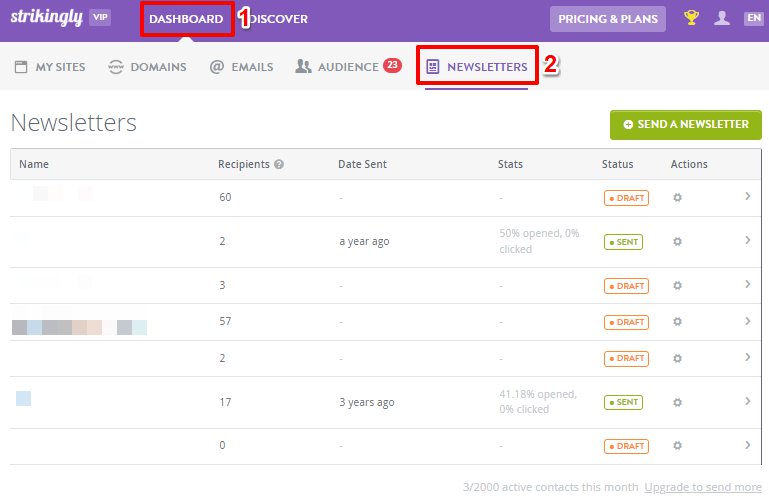769x500 pixels.
Task: Open settings gear for 60-recipient draft
Action: coord(677,198)
